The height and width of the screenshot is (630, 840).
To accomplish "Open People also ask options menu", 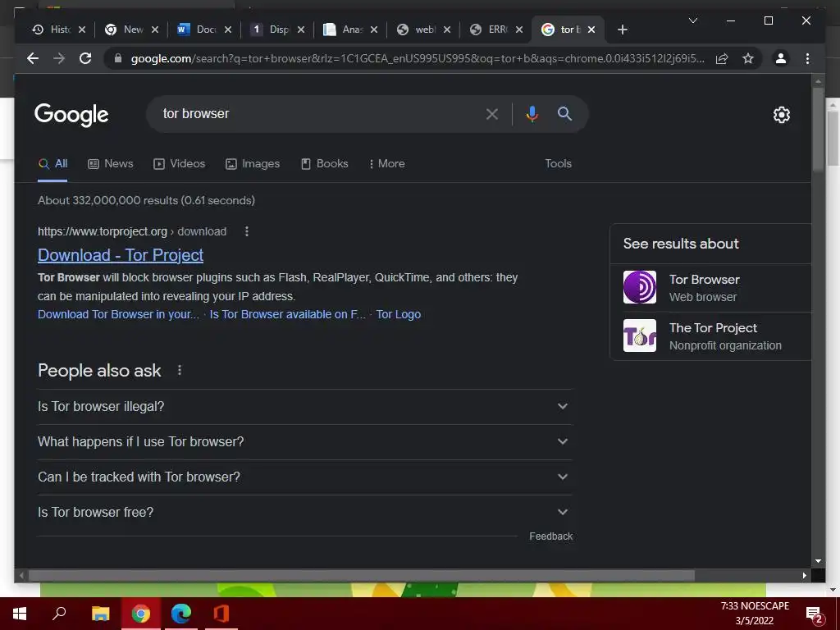I will pos(180,370).
